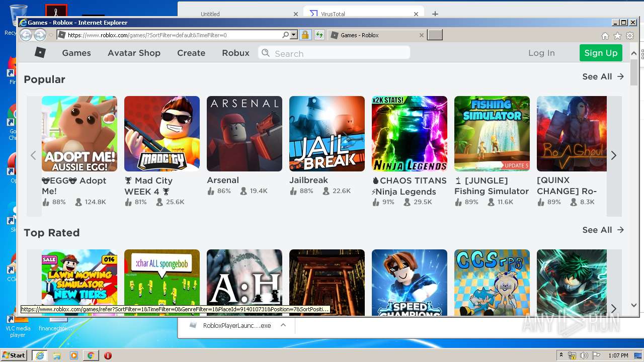Open the Games menu item
This screenshot has height=362, width=644.
[x=76, y=53]
